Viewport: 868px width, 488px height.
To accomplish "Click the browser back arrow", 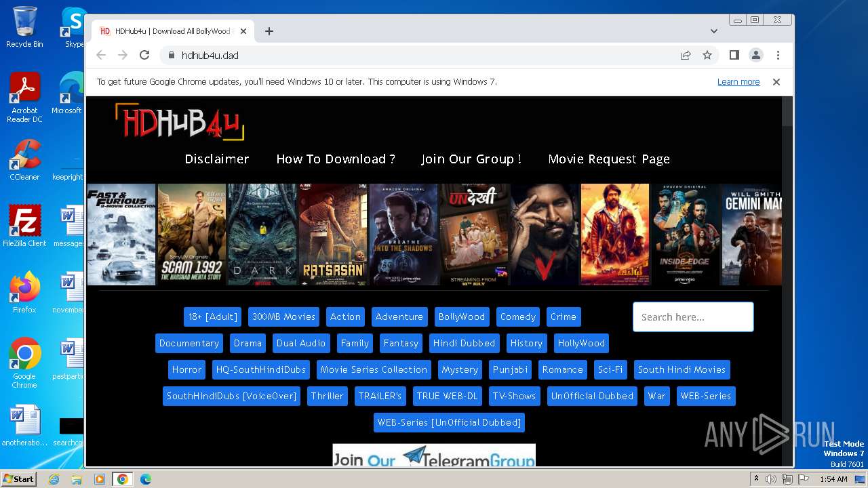I will pyautogui.click(x=101, y=55).
